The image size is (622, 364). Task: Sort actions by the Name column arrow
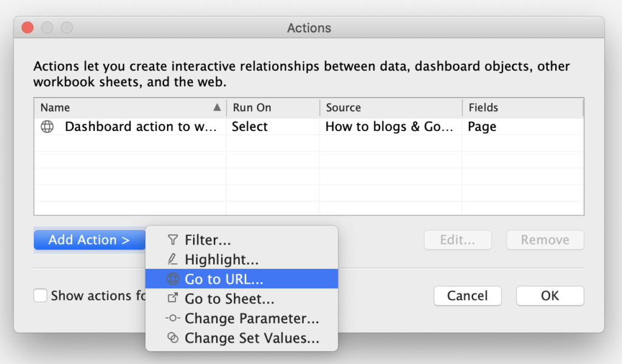pyautogui.click(x=217, y=107)
